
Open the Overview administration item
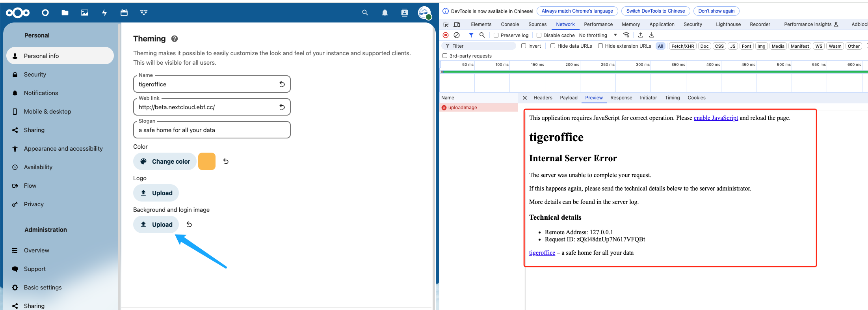coord(60,250)
